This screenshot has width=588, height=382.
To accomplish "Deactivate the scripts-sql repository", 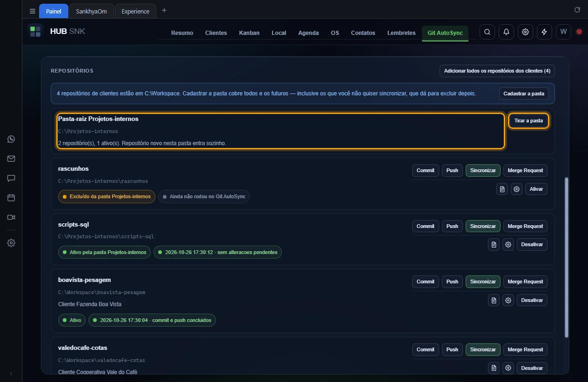I will click(532, 244).
